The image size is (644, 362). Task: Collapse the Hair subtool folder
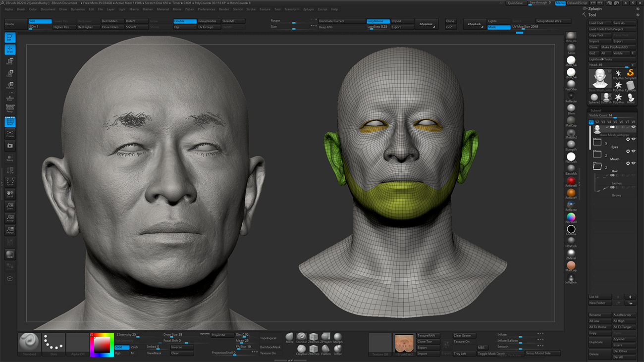tap(597, 166)
